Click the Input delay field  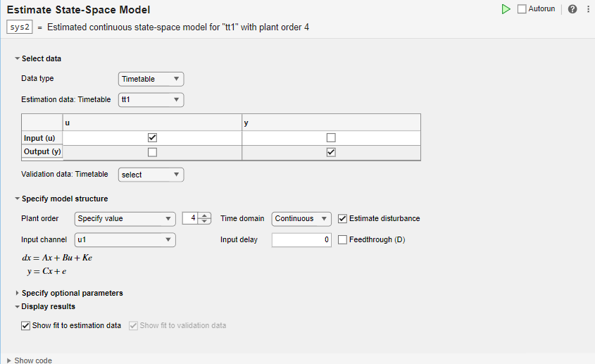coord(301,239)
